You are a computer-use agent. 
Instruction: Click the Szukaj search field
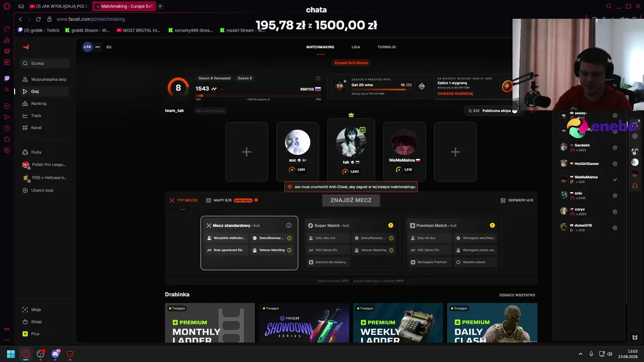(45, 63)
